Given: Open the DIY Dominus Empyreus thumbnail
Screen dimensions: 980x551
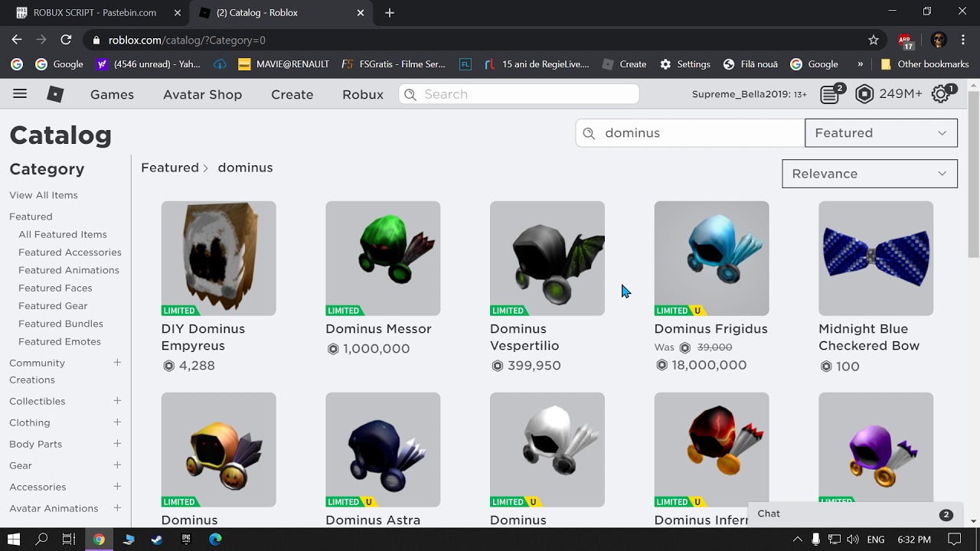Looking at the screenshot, I should [x=218, y=259].
